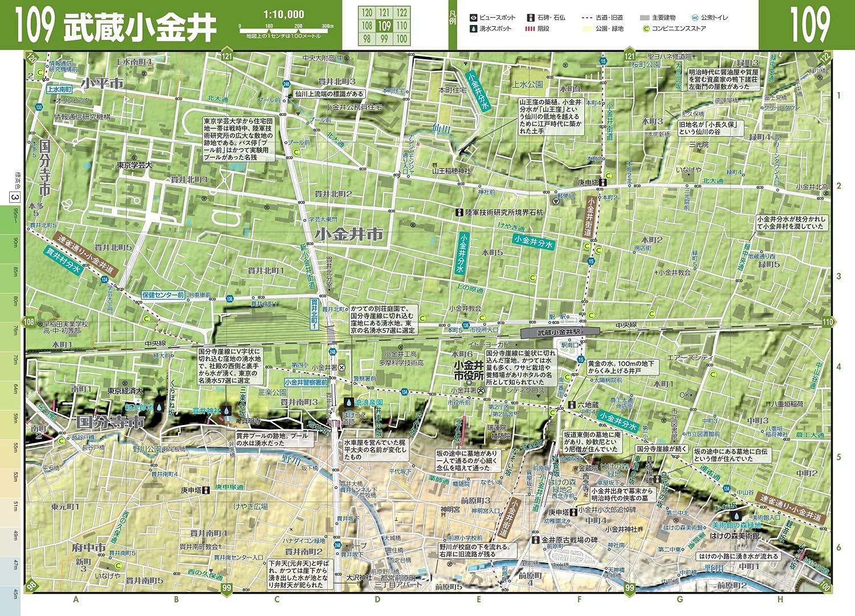Click the 公園・緑地 yellow-green legend swatch

pos(587,28)
